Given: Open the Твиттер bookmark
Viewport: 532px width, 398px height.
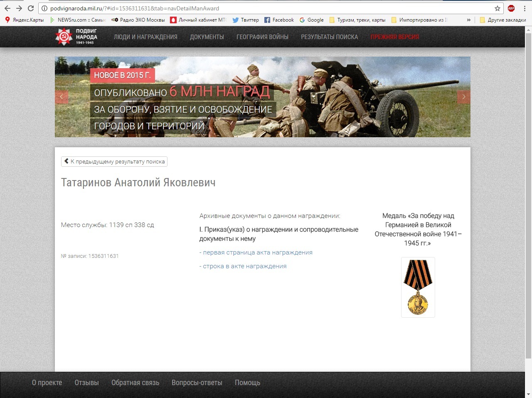Looking at the screenshot, I should 245,20.
